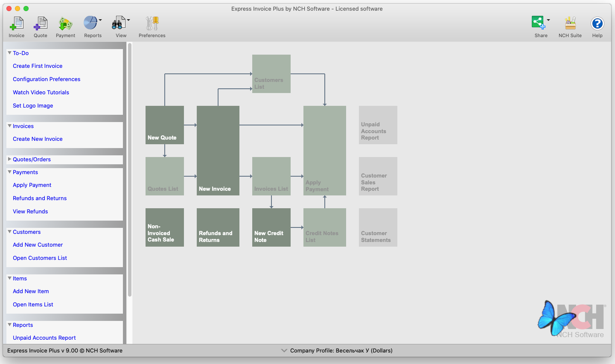This screenshot has width=615, height=364.
Task: Open the Invoices List flowchart tile
Action: [x=271, y=176]
